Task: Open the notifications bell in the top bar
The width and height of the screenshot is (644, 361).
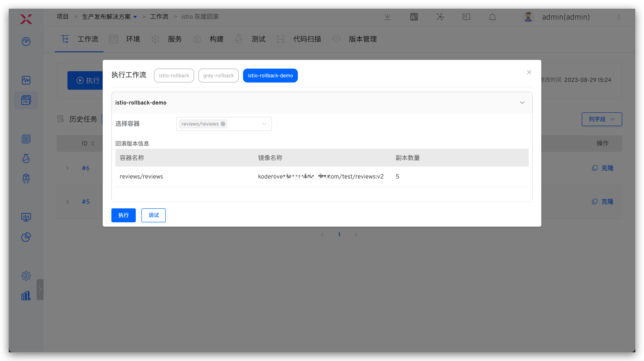Action: 492,17
